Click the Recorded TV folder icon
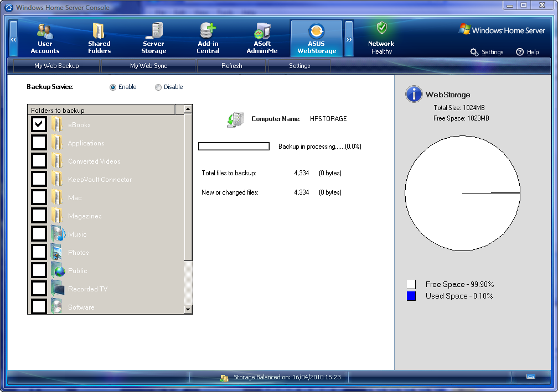 (x=58, y=288)
